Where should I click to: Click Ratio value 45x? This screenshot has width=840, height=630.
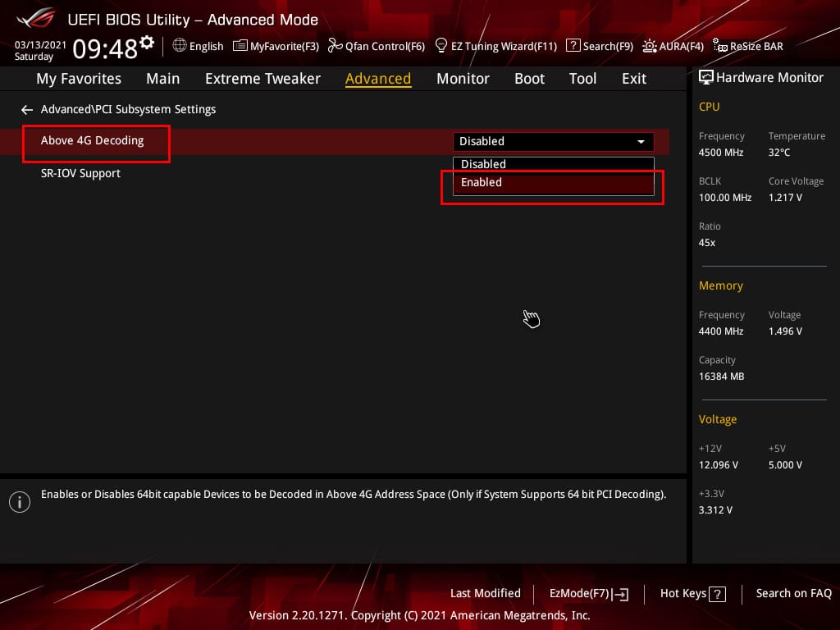[707, 243]
